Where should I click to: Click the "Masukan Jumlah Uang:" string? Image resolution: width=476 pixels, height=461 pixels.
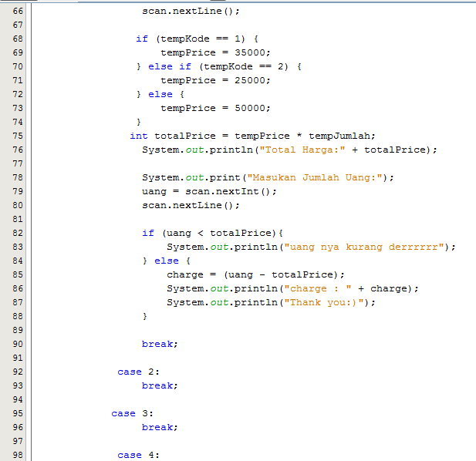(315, 178)
